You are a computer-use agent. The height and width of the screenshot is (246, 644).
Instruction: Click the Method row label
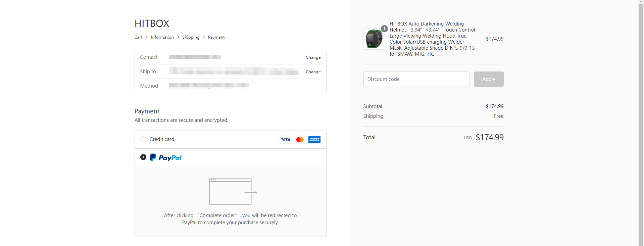(x=149, y=86)
